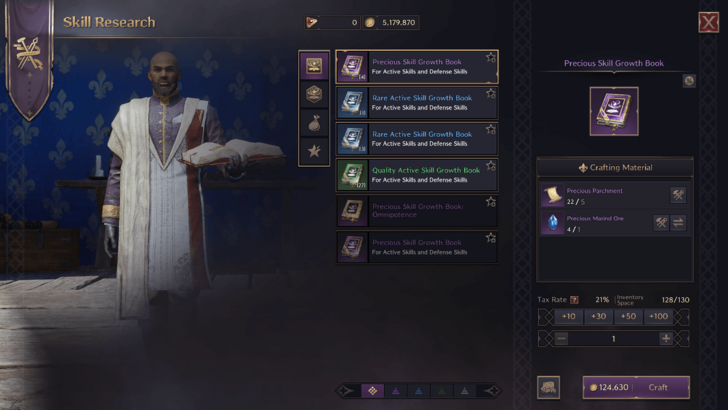Click craft hammer icon beside Precious Marind Ore
This screenshot has width=728, height=410.
(661, 223)
